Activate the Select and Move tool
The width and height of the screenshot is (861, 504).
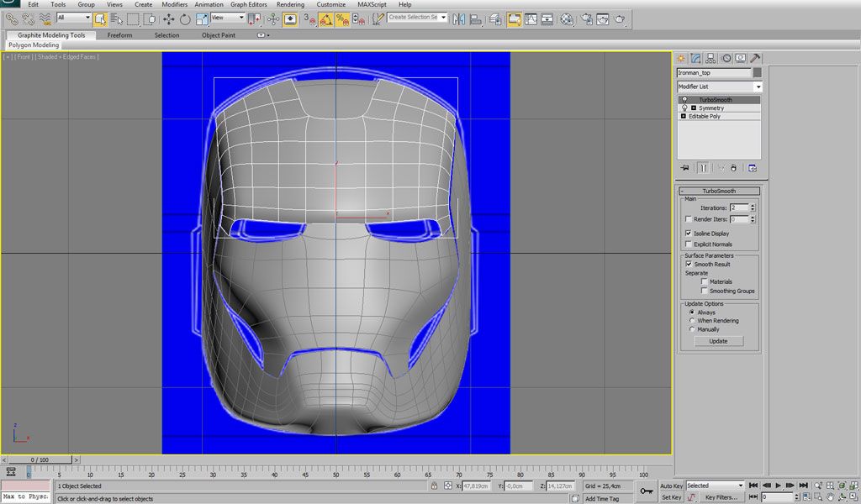coord(168,19)
